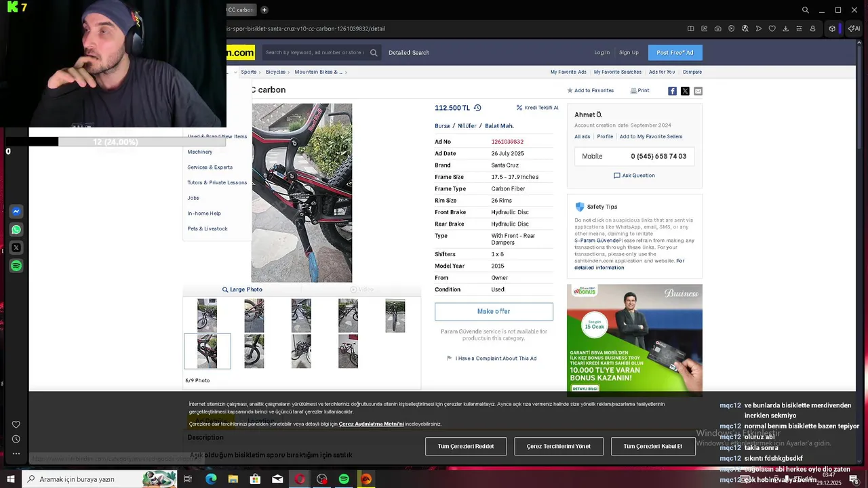
Task: Click I Have a Complaint About This Ad
Action: pyautogui.click(x=492, y=358)
